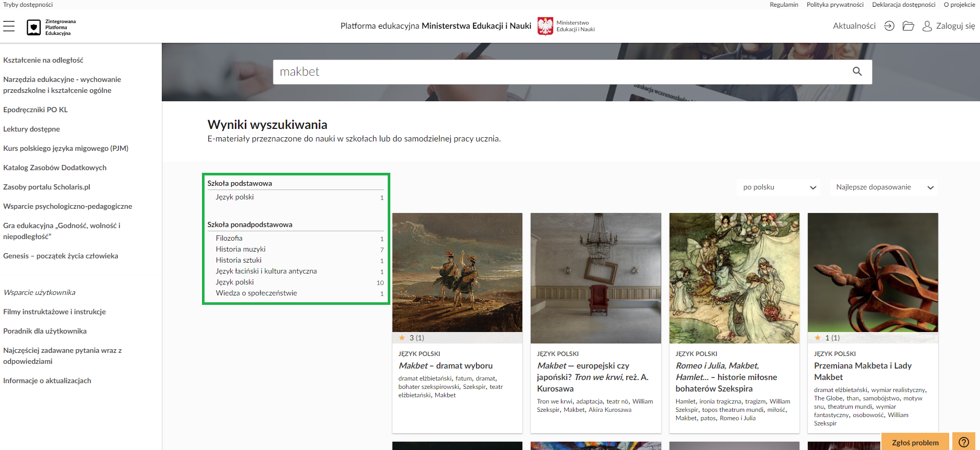This screenshot has width=980, height=450.
Task: Click the star rating on Makbet – dramat wyboru
Action: pyautogui.click(x=412, y=338)
